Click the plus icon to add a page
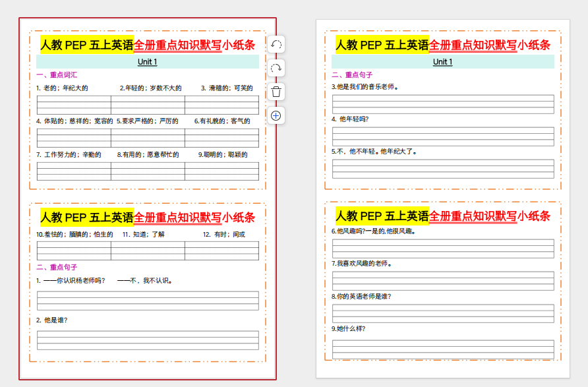The image size is (588, 387). tap(276, 115)
